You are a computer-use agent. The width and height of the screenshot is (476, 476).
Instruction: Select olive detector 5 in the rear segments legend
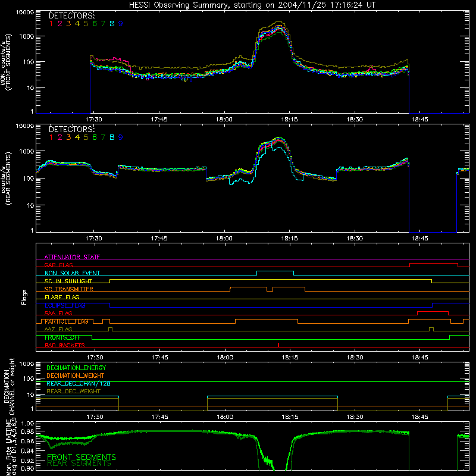[x=86, y=137]
